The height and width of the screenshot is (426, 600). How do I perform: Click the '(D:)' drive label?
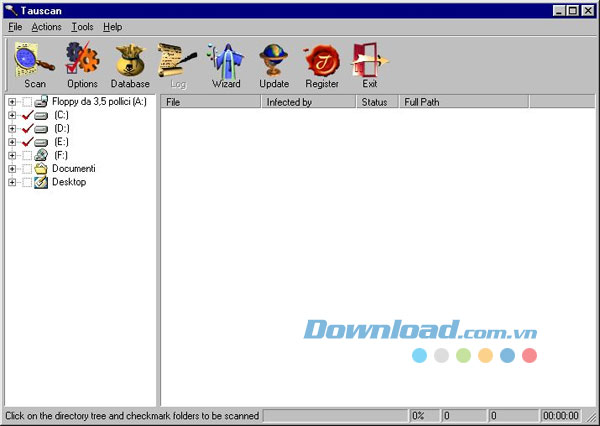coord(62,128)
